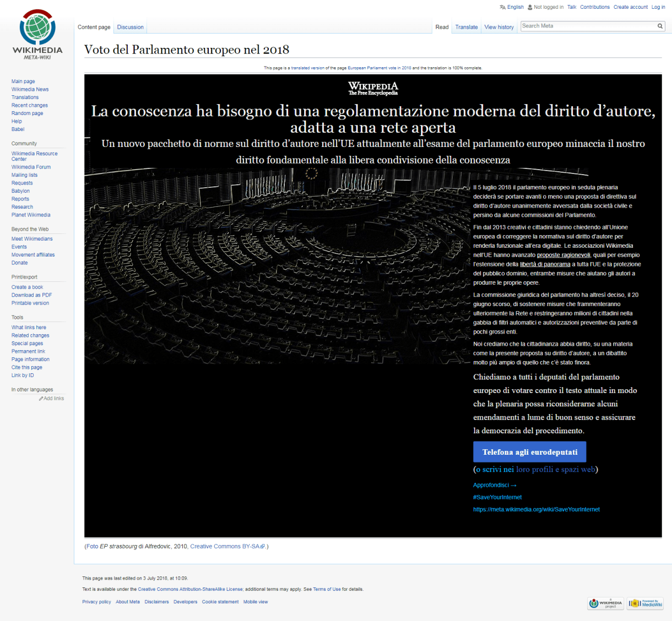
Task: Click the Create account link
Action: [x=631, y=7]
